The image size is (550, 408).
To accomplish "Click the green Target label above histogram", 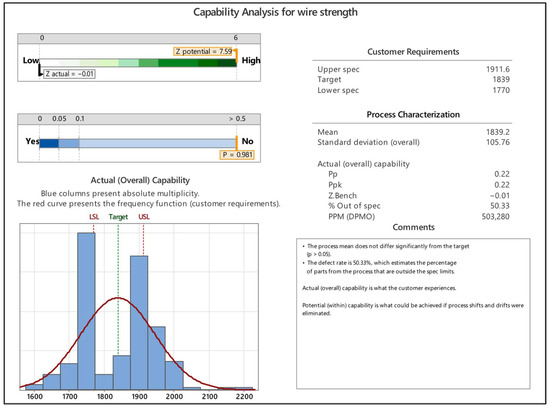I will pyautogui.click(x=118, y=217).
